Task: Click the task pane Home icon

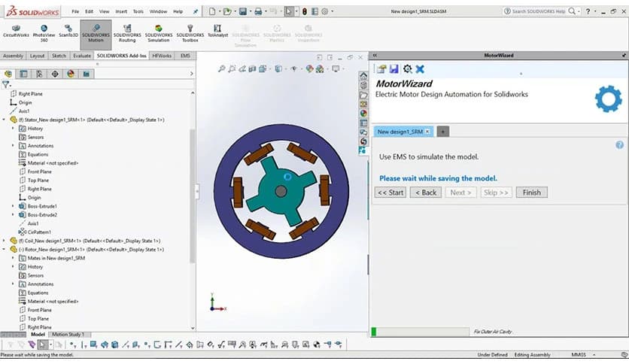Action: [x=363, y=75]
